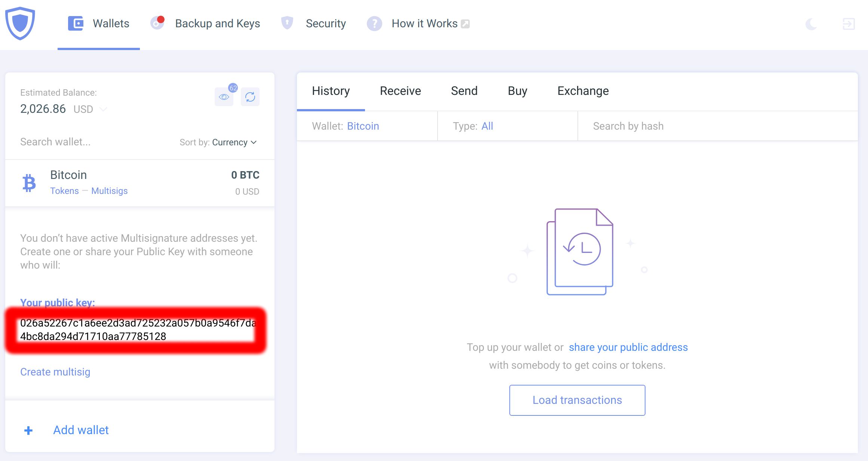Switch to the History tab
Viewport: 868px width, 461px height.
click(x=331, y=91)
